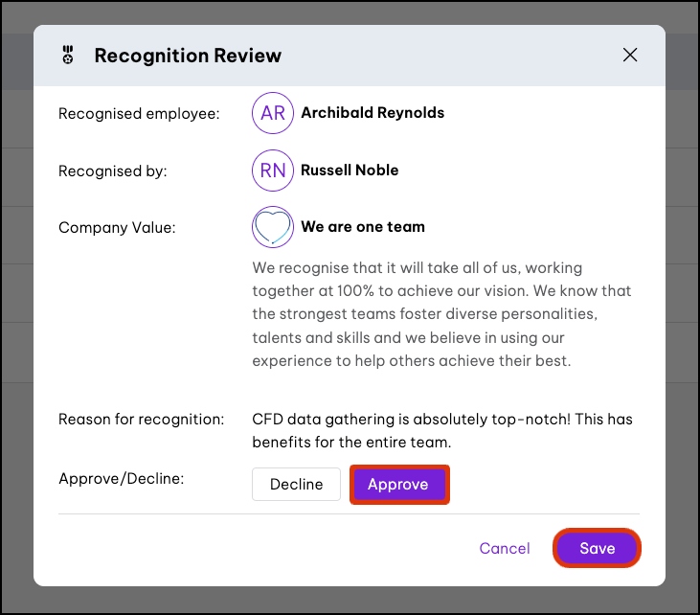
Task: Close the Recognition Review dialog with X
Action: click(630, 55)
